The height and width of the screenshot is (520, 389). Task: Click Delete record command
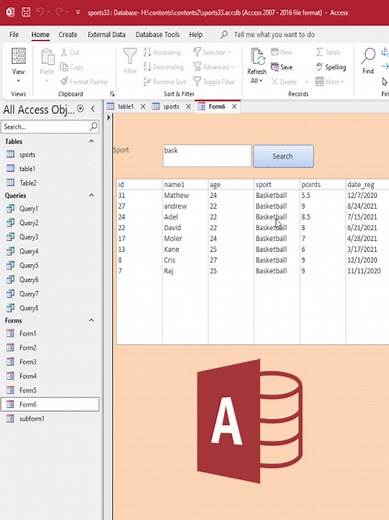pos(284,81)
